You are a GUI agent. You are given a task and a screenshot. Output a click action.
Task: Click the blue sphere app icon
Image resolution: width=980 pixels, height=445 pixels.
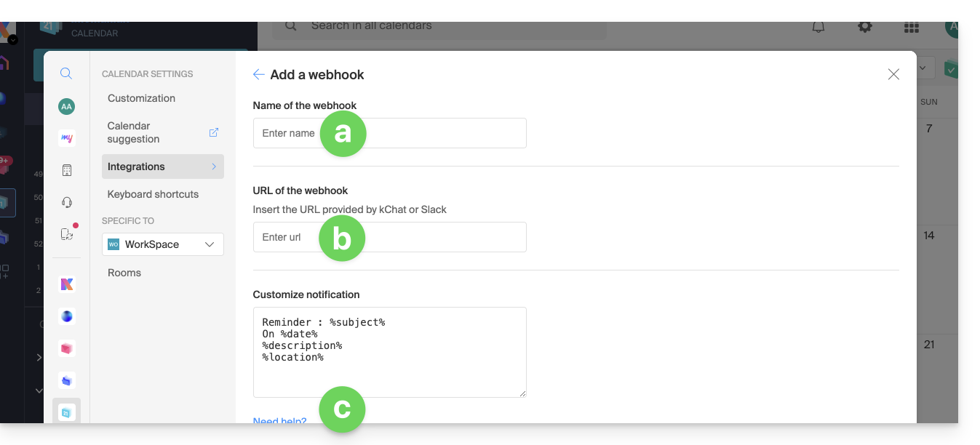[x=66, y=316]
